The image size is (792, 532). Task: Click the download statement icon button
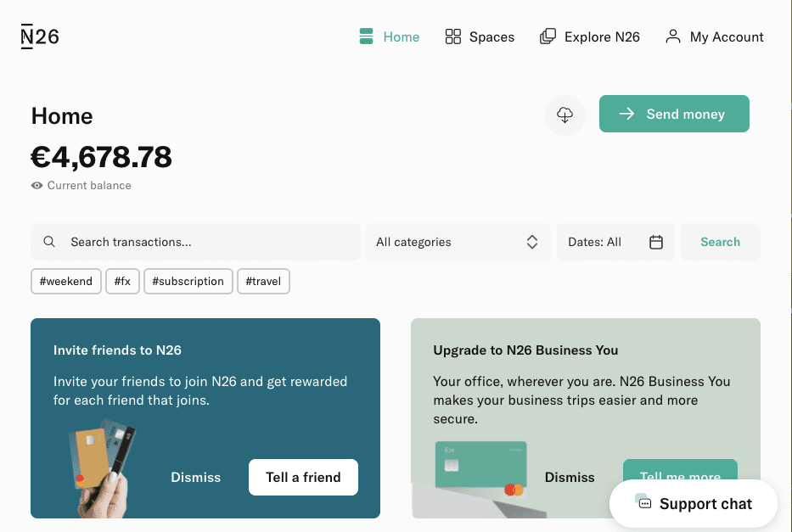tap(565, 115)
